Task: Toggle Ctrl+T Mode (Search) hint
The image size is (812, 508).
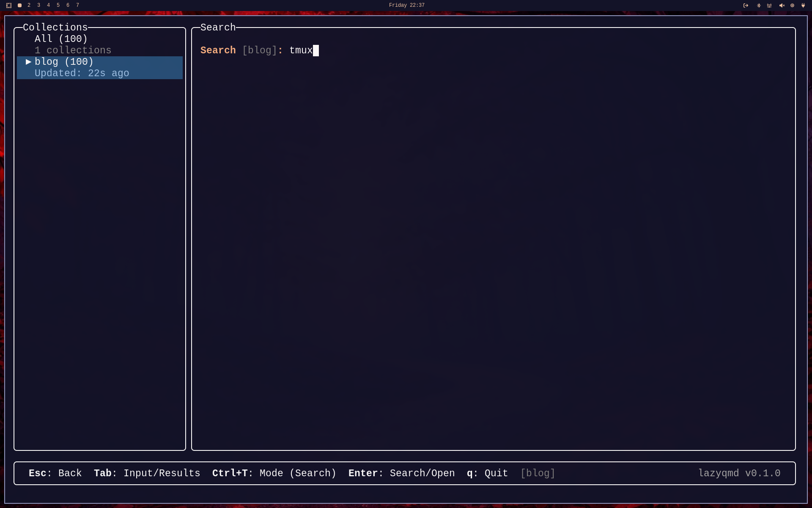Action: 274,473
